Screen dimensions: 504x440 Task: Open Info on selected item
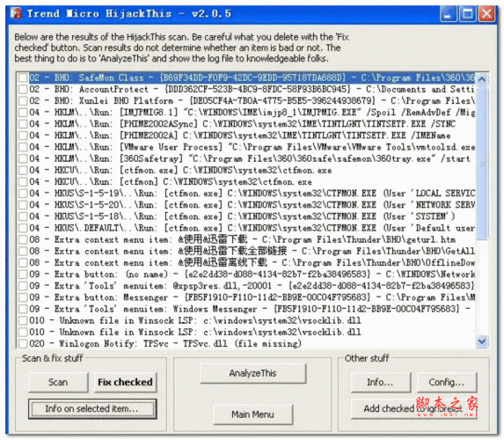pyautogui.click(x=92, y=409)
